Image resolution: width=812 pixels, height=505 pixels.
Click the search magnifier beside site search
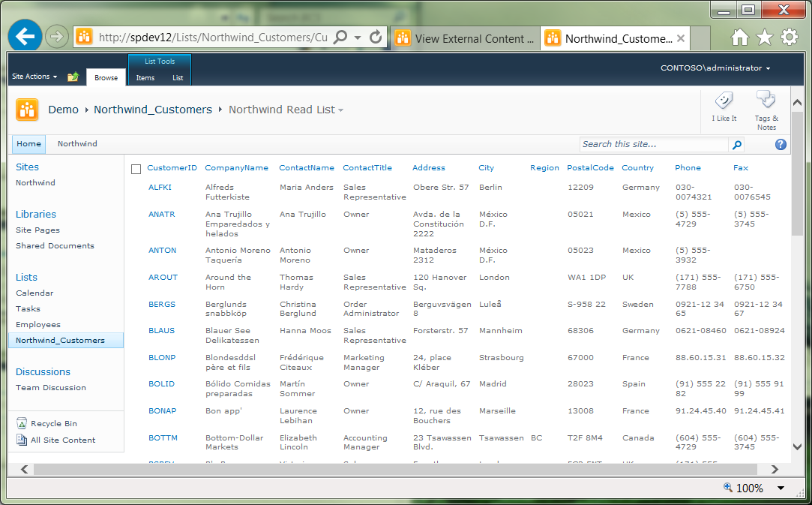pyautogui.click(x=736, y=145)
